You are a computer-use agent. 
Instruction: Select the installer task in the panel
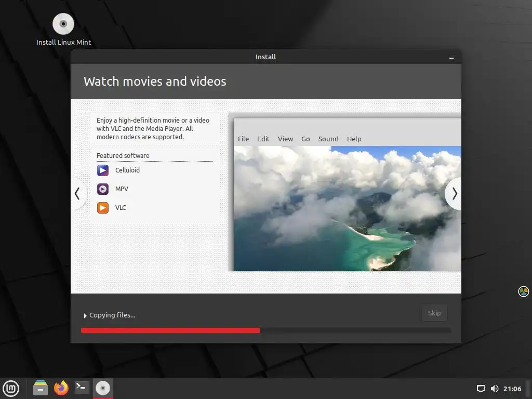point(103,388)
